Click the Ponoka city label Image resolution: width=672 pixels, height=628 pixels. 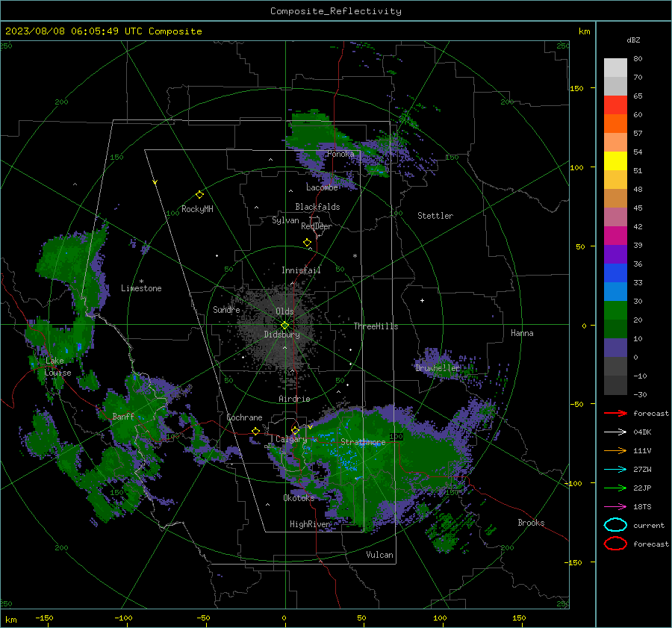click(x=340, y=154)
